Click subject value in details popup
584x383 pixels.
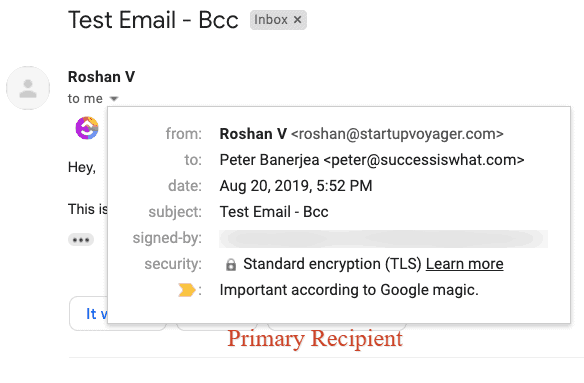(x=274, y=212)
